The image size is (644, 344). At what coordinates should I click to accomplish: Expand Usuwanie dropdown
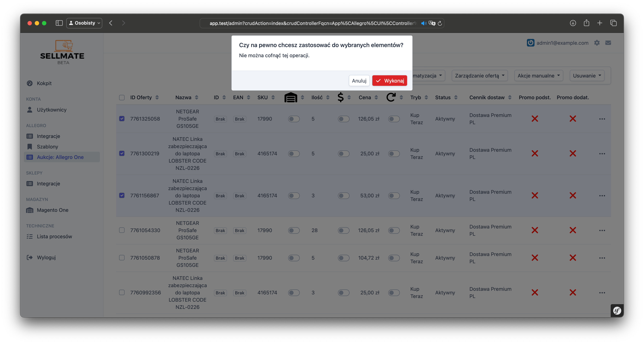pyautogui.click(x=587, y=75)
